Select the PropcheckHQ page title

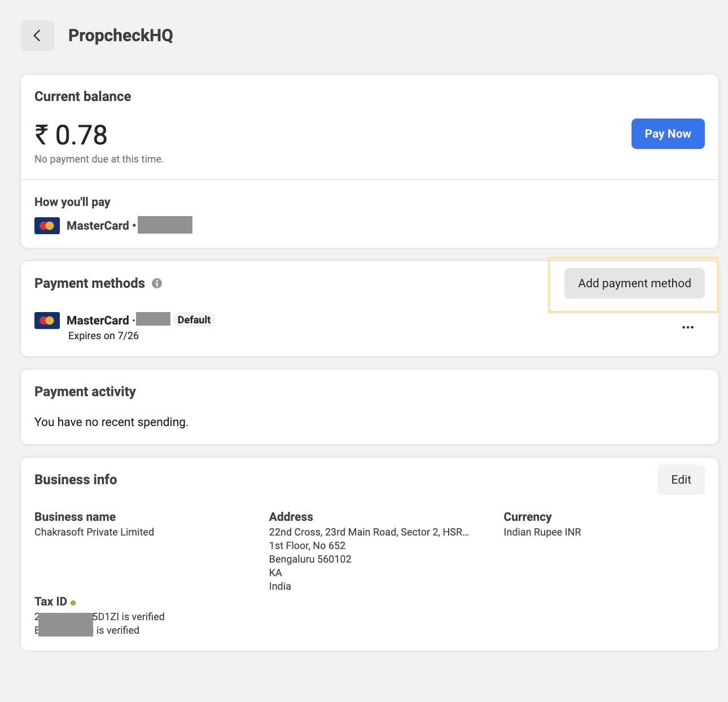tap(121, 36)
